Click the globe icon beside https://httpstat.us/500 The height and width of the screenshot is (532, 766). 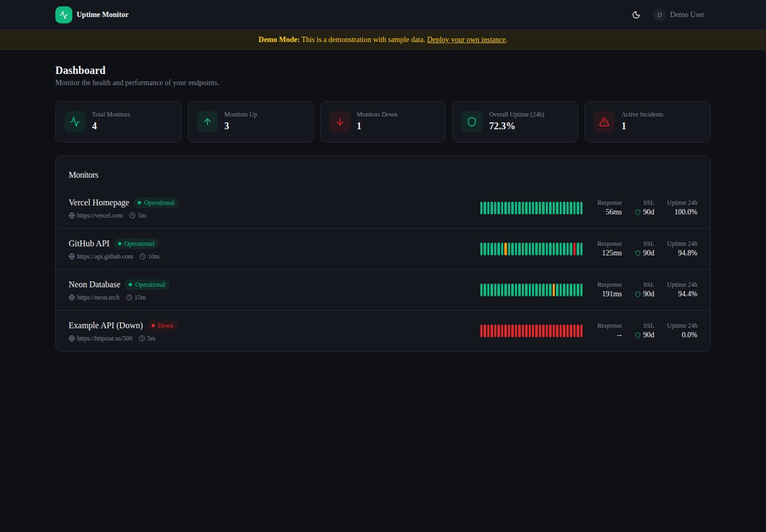[72, 338]
